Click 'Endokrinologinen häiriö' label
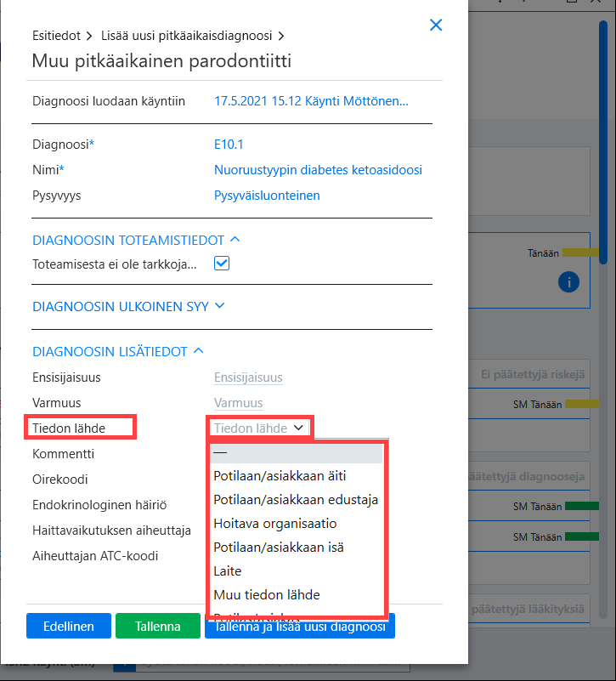616x681 pixels. [99, 505]
